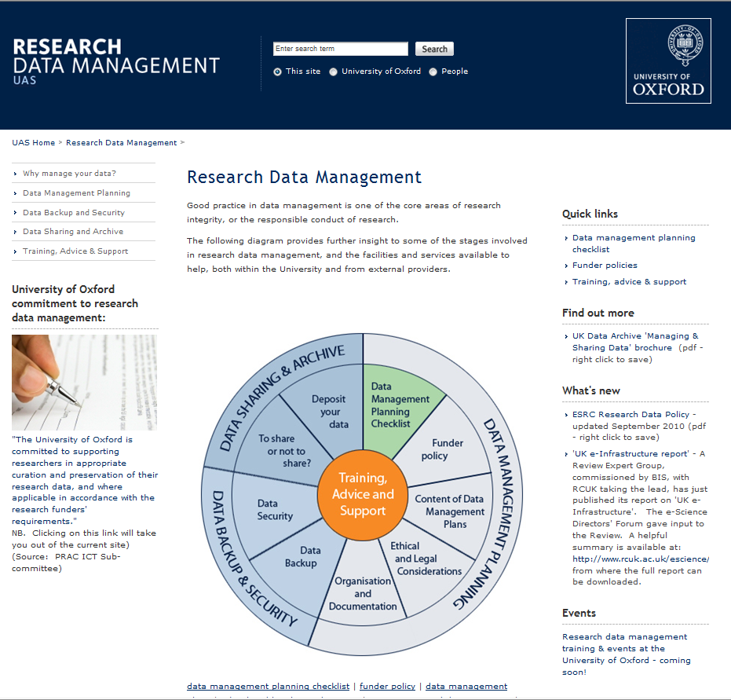Switch search scope to People
Image resolution: width=731 pixels, height=700 pixels.
433,71
